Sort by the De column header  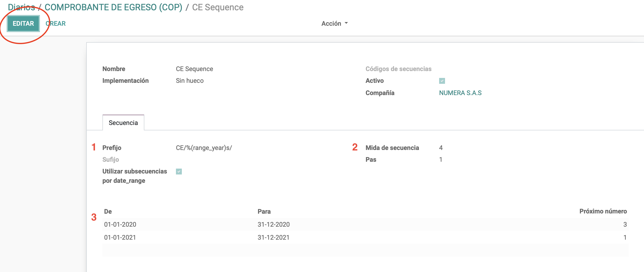pos(108,211)
